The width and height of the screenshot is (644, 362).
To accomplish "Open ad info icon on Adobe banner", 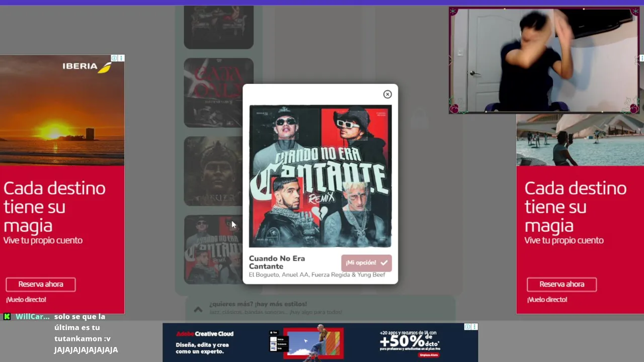I will [x=467, y=327].
